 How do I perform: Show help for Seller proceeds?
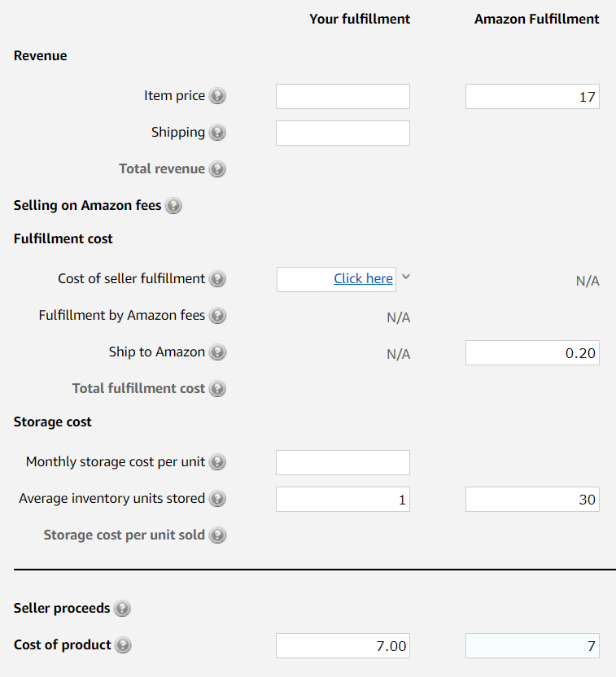122,609
